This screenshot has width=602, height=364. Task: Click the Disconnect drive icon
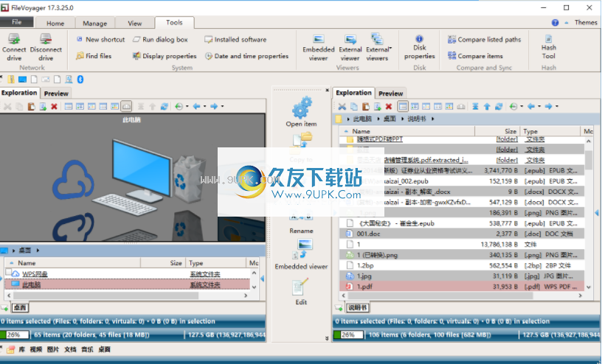point(46,39)
